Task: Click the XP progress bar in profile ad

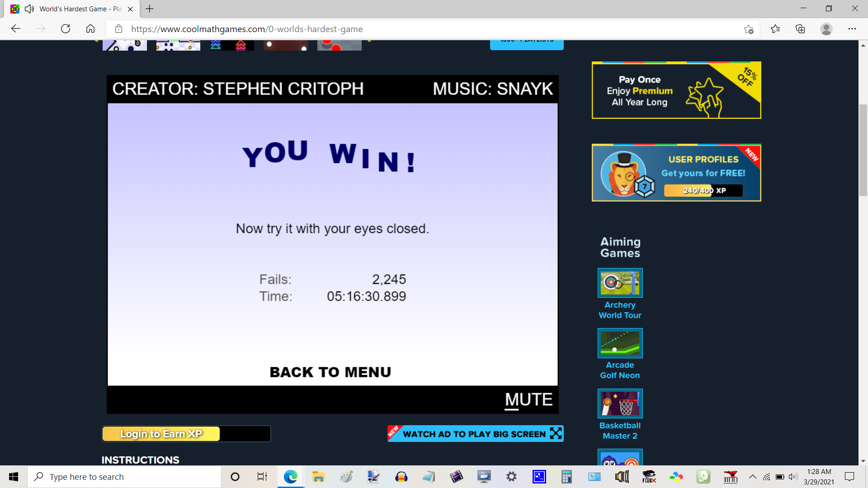Action: pyautogui.click(x=703, y=190)
